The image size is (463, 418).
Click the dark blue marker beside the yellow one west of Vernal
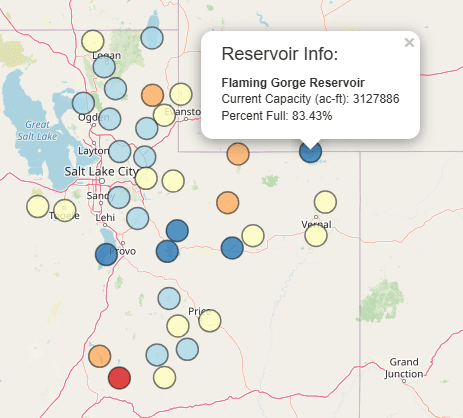pyautogui.click(x=232, y=248)
